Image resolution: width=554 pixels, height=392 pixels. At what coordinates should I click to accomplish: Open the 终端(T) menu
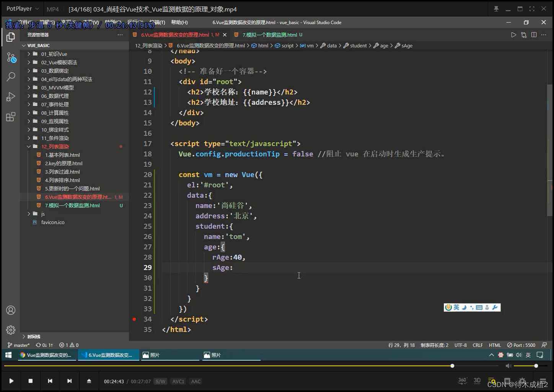click(157, 23)
